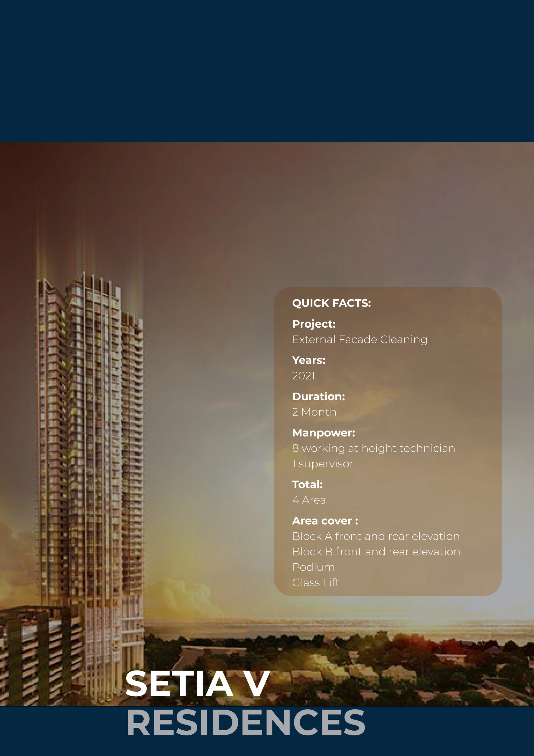Click the Podium entry
Screen dimensions: 534x756
click(313, 567)
